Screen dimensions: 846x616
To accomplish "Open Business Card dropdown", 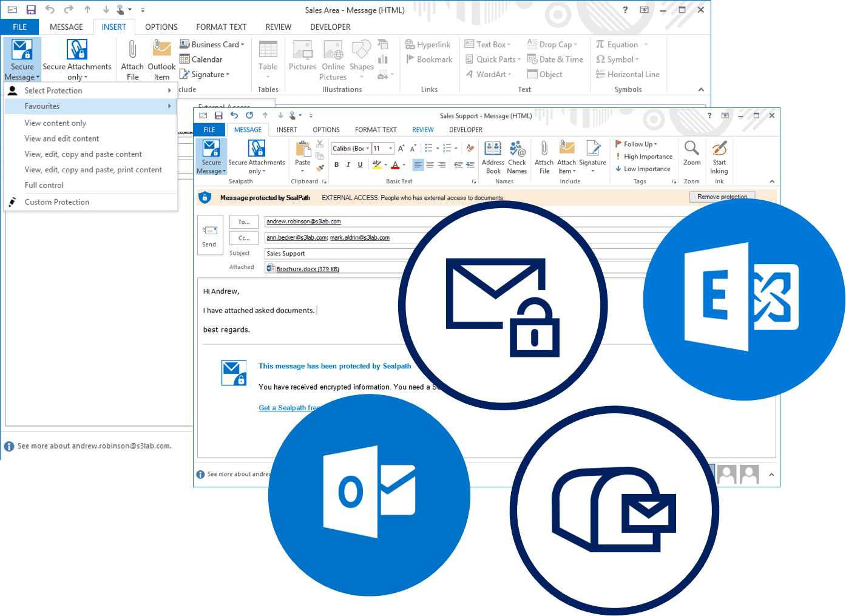I will coord(212,44).
